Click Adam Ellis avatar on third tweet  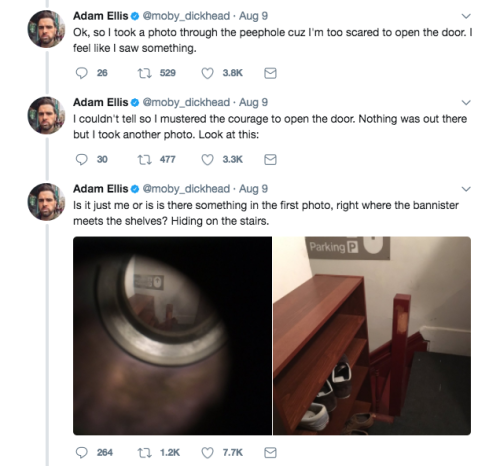pos(46,202)
